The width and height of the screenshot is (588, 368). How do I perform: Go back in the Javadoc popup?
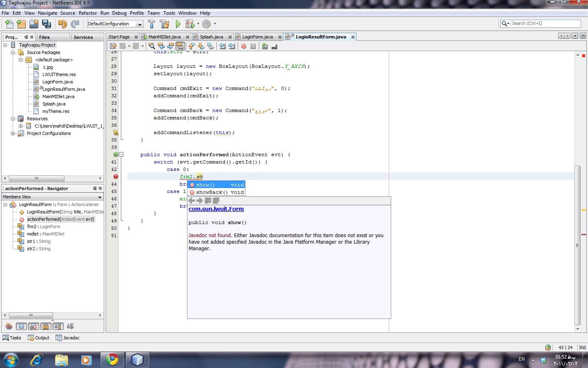tap(192, 200)
